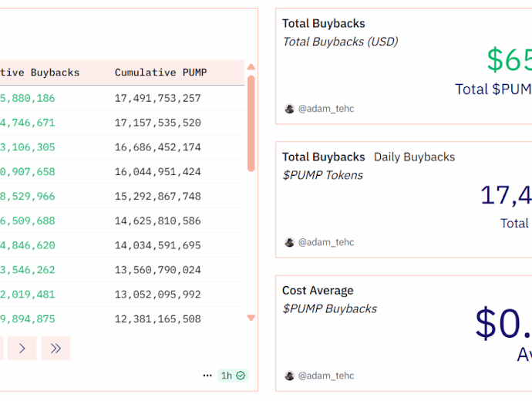Sort by Cumulative PUMP column header
Viewport: 532px width, 401px height.
(x=161, y=72)
